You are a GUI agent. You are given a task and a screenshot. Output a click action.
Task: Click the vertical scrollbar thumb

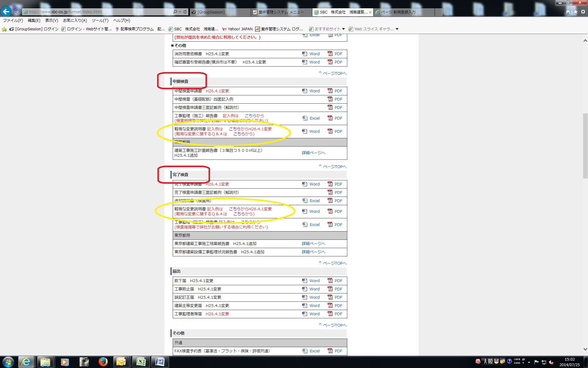click(x=585, y=146)
